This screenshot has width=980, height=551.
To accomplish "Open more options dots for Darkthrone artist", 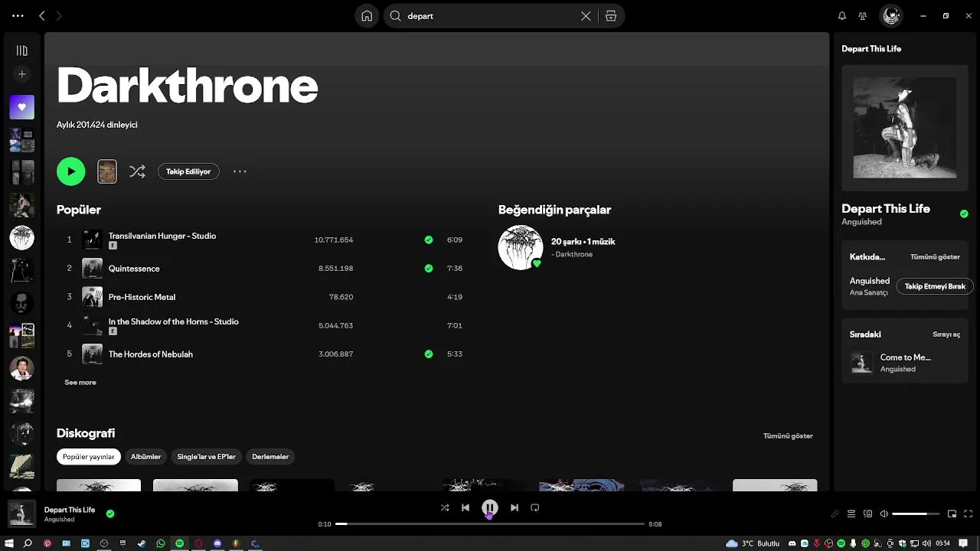I will tap(240, 171).
